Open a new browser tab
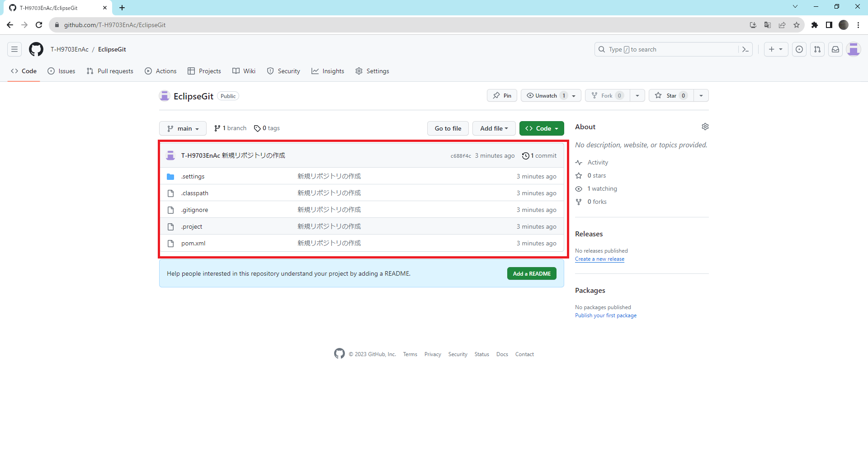Image resolution: width=868 pixels, height=470 pixels. tap(122, 8)
